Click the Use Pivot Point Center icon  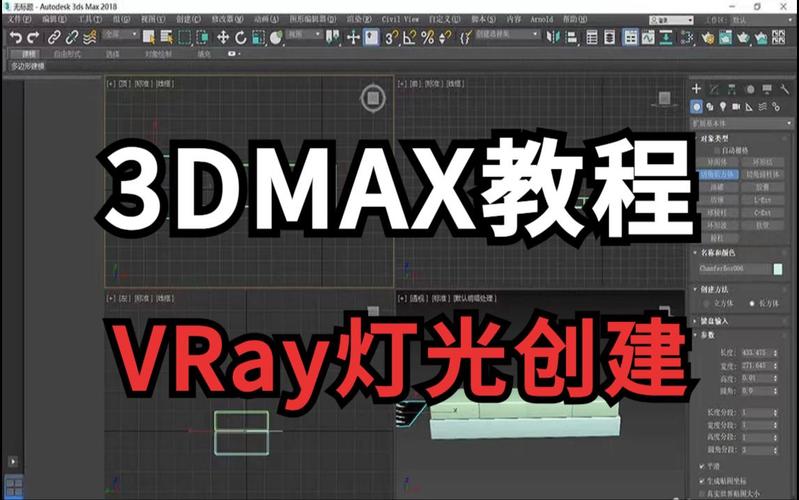[333, 37]
